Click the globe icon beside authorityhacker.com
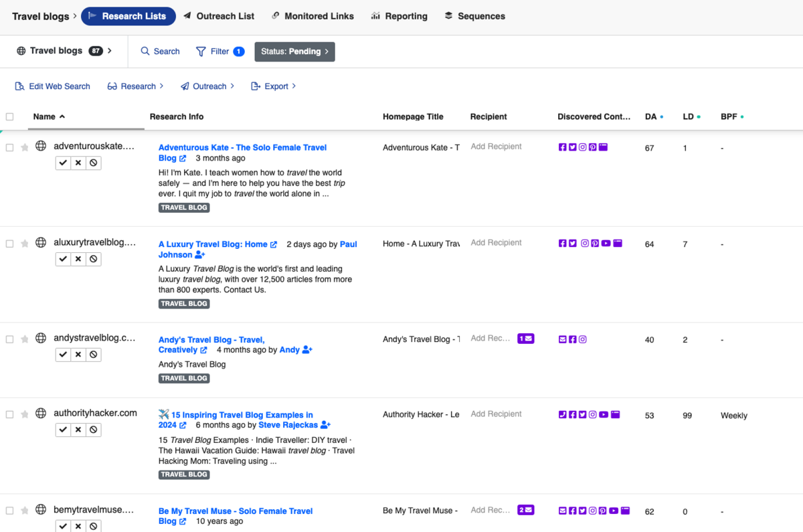This screenshot has width=803, height=532. (40, 413)
